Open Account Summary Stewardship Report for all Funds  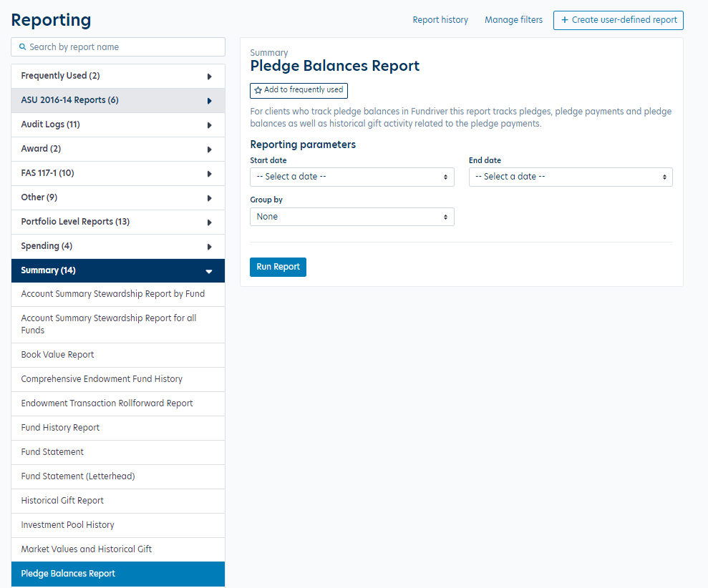[118, 325]
